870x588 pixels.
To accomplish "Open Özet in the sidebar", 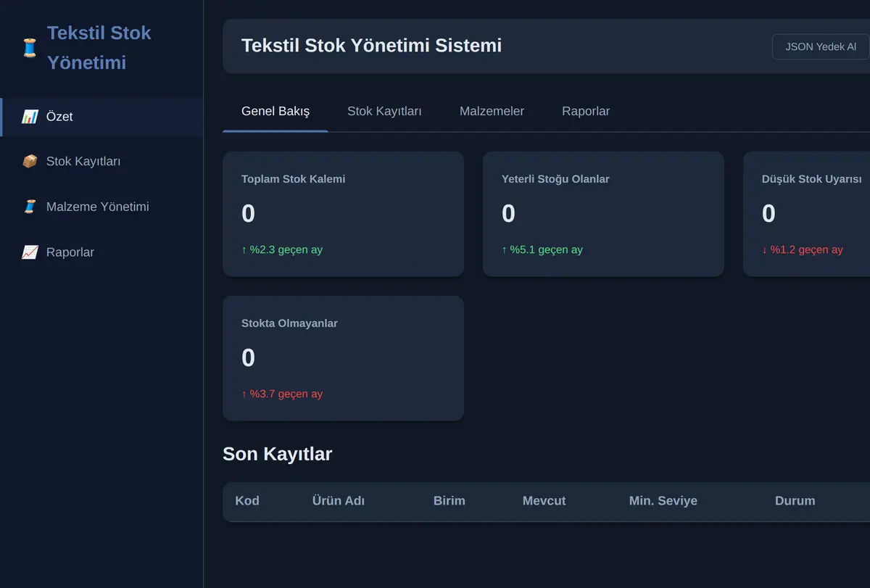I will (101, 117).
